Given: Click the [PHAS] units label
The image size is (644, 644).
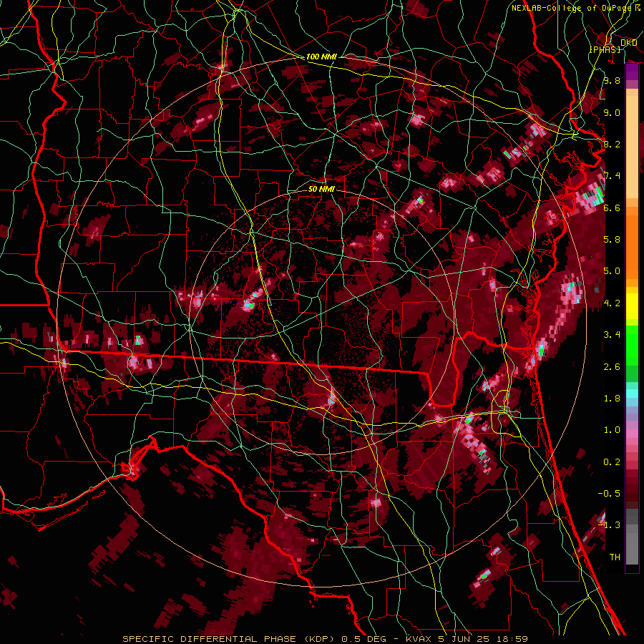Looking at the screenshot, I should click(x=605, y=49).
